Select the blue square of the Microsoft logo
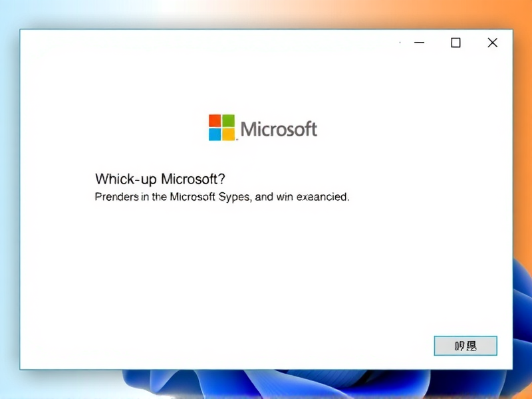Viewport: 532px width, 399px height. tap(216, 134)
